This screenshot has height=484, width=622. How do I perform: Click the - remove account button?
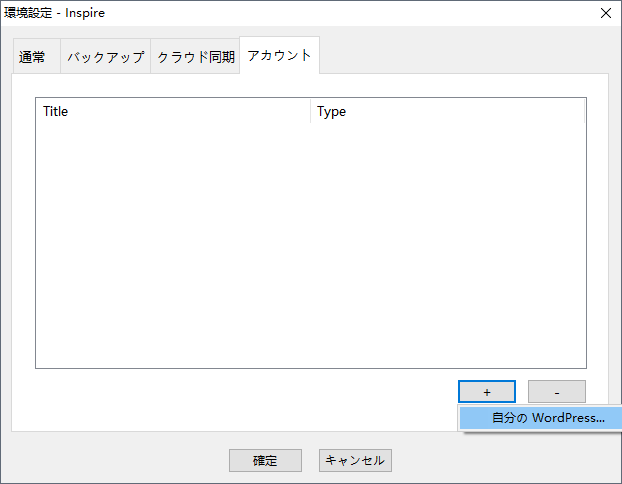pyautogui.click(x=557, y=392)
